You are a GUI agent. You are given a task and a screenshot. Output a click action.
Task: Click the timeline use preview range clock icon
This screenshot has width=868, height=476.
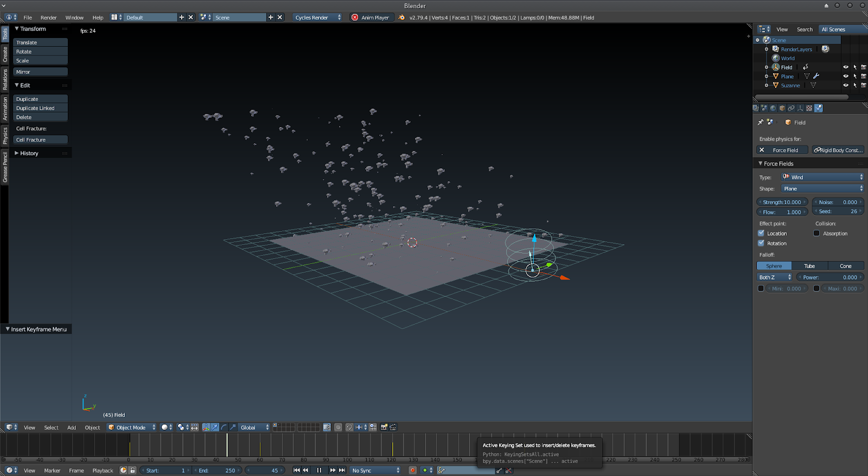point(123,470)
